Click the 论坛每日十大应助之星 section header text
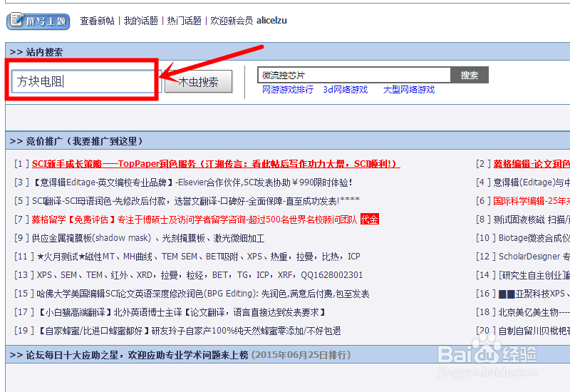This screenshot has width=570, height=392. coord(137,355)
